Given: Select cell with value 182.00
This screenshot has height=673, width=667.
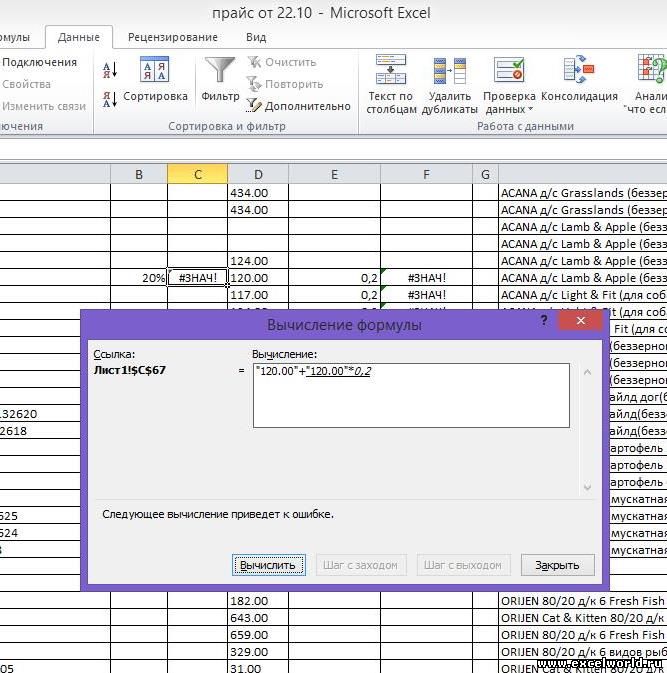Looking at the screenshot, I should (x=258, y=600).
